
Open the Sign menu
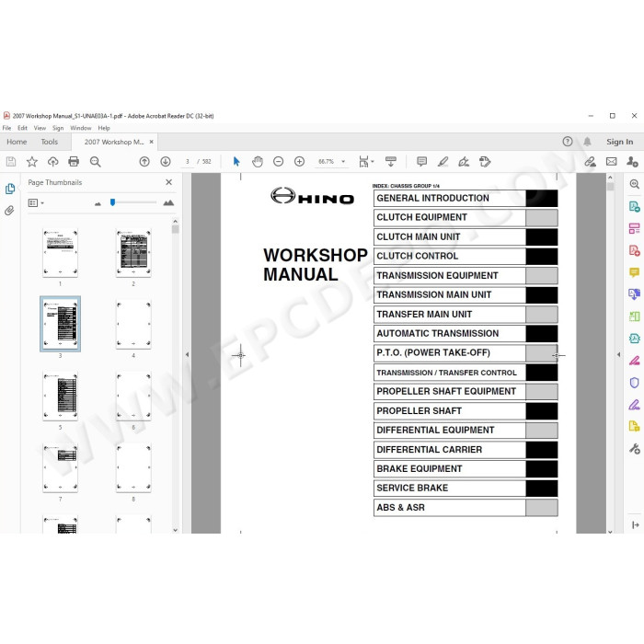(58, 128)
